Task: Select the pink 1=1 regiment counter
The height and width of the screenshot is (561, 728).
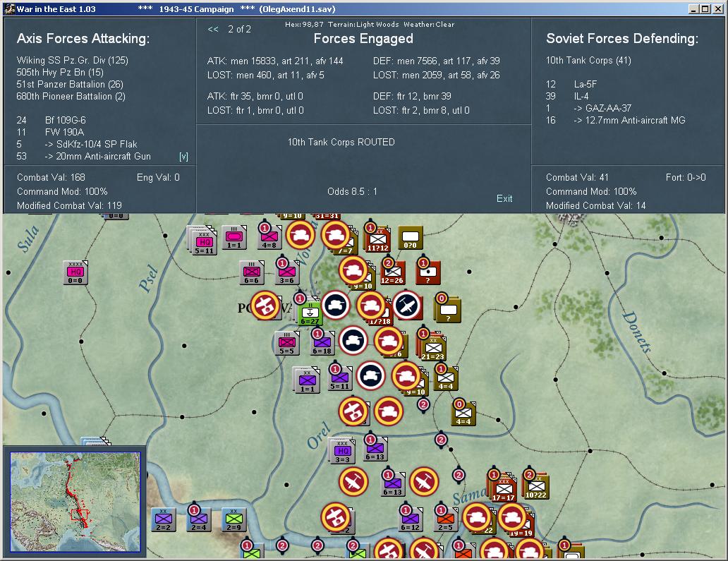Action: (233, 237)
